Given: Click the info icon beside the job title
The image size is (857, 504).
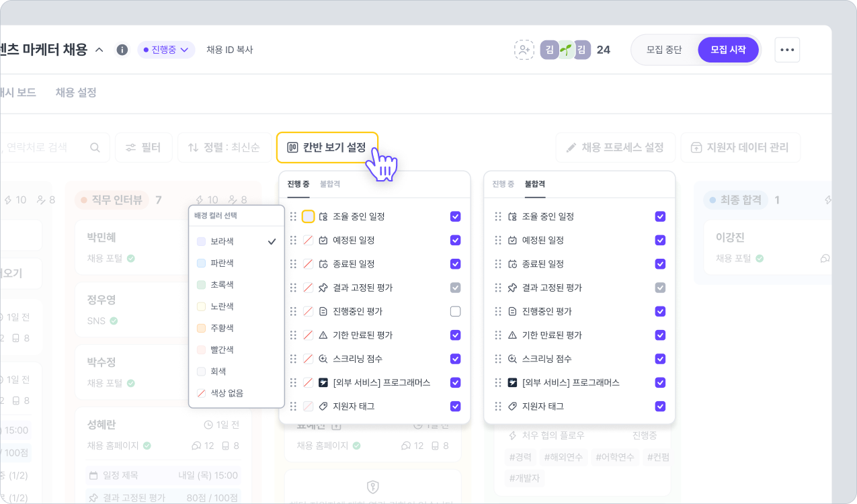Looking at the screenshot, I should [x=122, y=50].
